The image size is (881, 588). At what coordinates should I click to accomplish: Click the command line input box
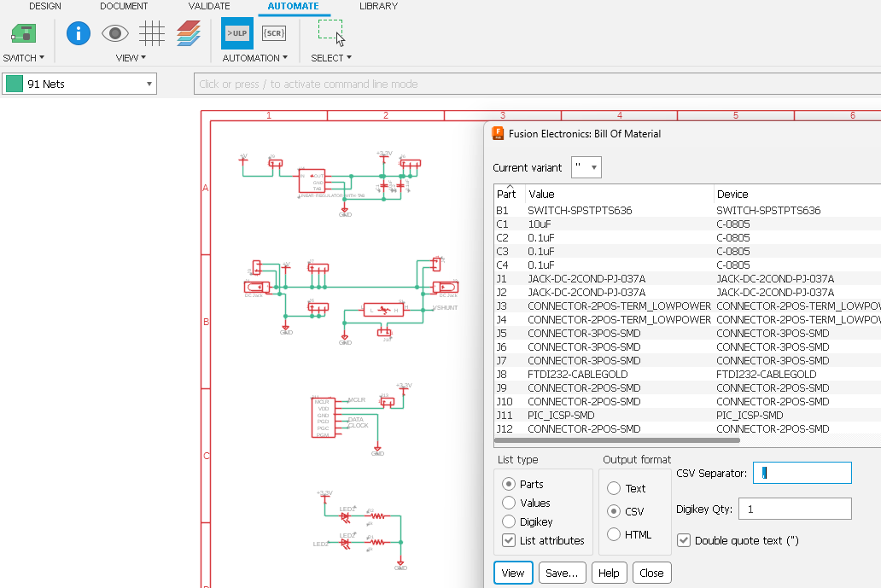click(537, 84)
